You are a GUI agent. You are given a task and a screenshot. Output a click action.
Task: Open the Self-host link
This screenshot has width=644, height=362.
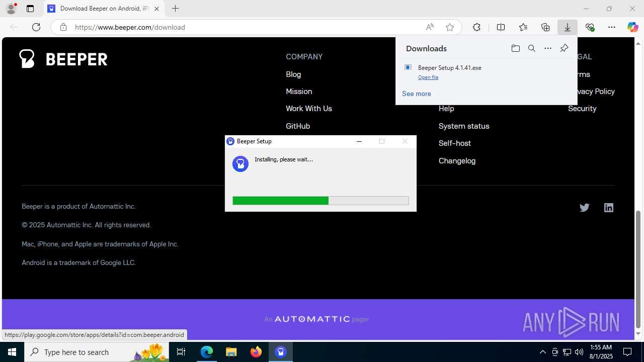(455, 143)
